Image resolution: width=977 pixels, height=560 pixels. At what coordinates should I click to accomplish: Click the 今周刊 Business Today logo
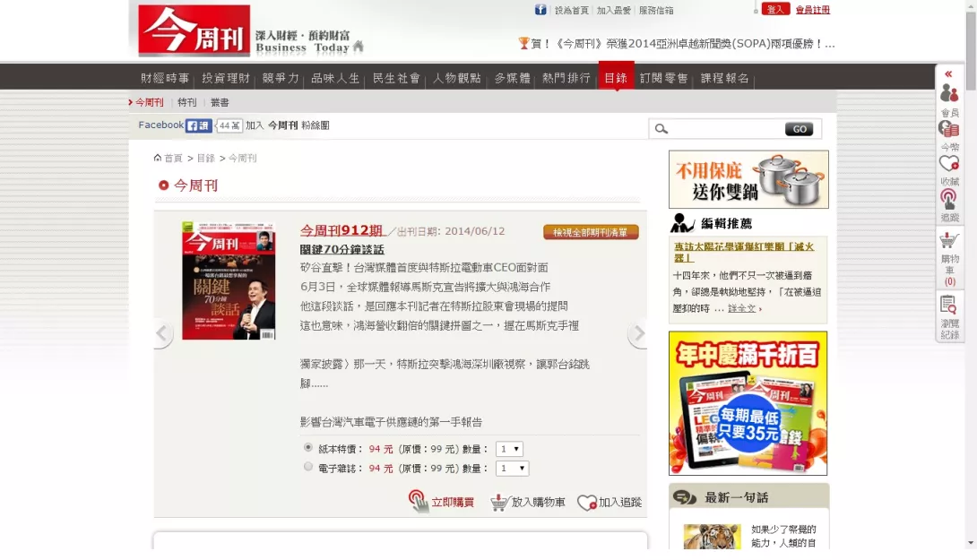click(194, 30)
